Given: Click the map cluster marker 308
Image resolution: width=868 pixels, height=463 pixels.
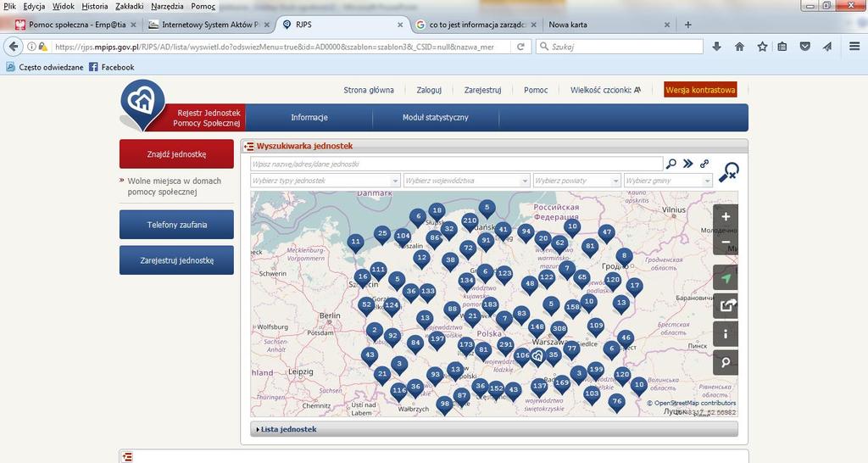Looking at the screenshot, I should [559, 329].
